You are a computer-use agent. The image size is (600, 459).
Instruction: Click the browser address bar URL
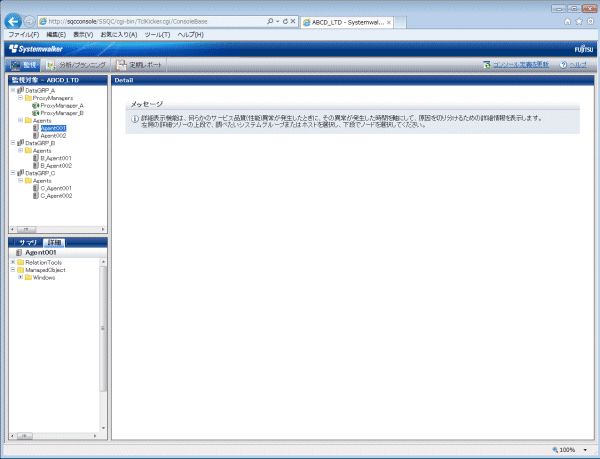pyautogui.click(x=150, y=20)
